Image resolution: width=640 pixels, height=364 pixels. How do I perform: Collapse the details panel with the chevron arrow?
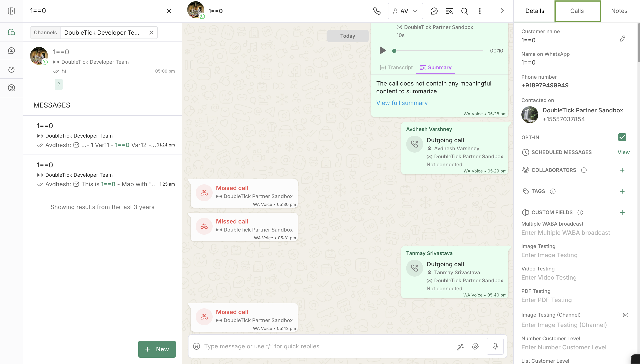click(x=502, y=11)
